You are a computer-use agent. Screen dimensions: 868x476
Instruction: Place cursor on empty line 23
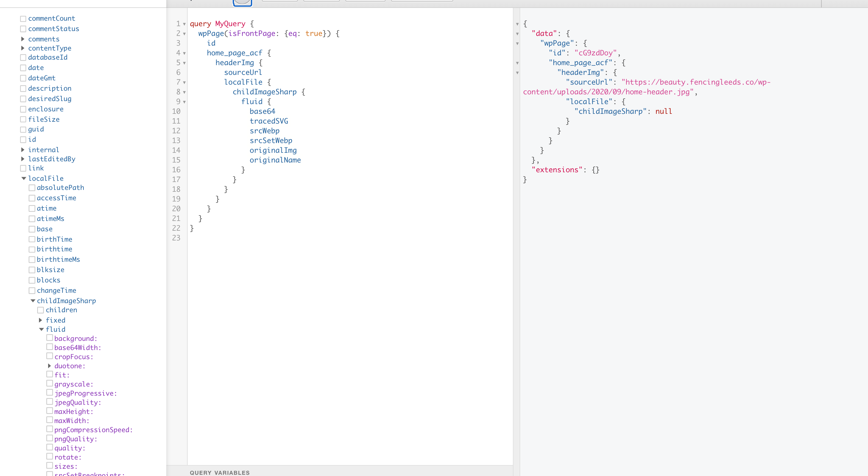point(350,238)
